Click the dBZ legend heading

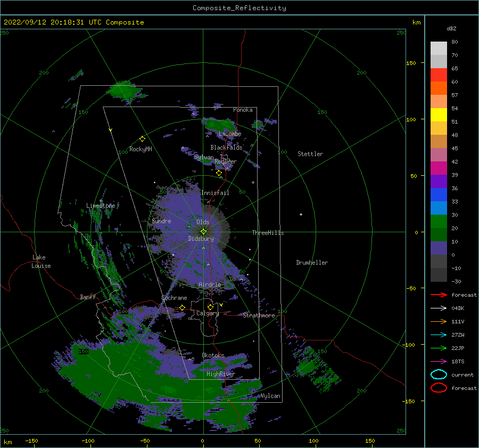[451, 28]
